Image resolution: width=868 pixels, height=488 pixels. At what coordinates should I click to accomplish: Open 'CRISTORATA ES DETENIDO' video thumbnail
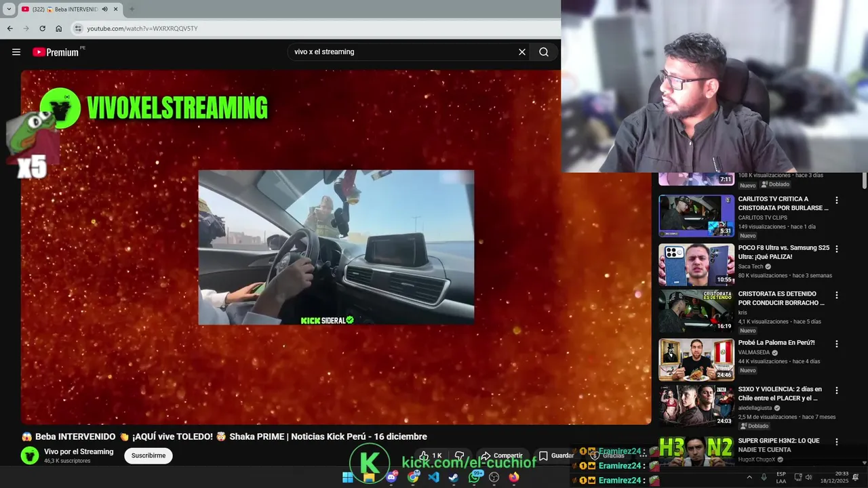pos(696,311)
